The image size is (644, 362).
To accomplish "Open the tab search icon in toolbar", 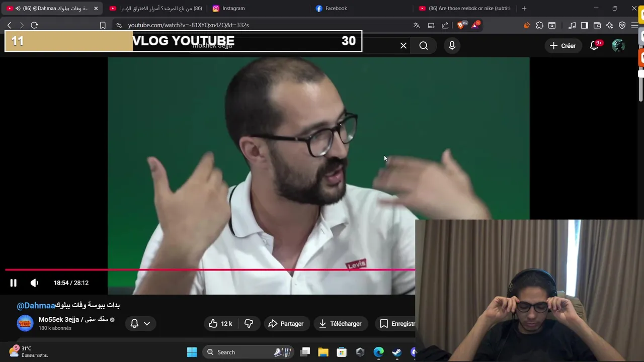I will pos(552,25).
